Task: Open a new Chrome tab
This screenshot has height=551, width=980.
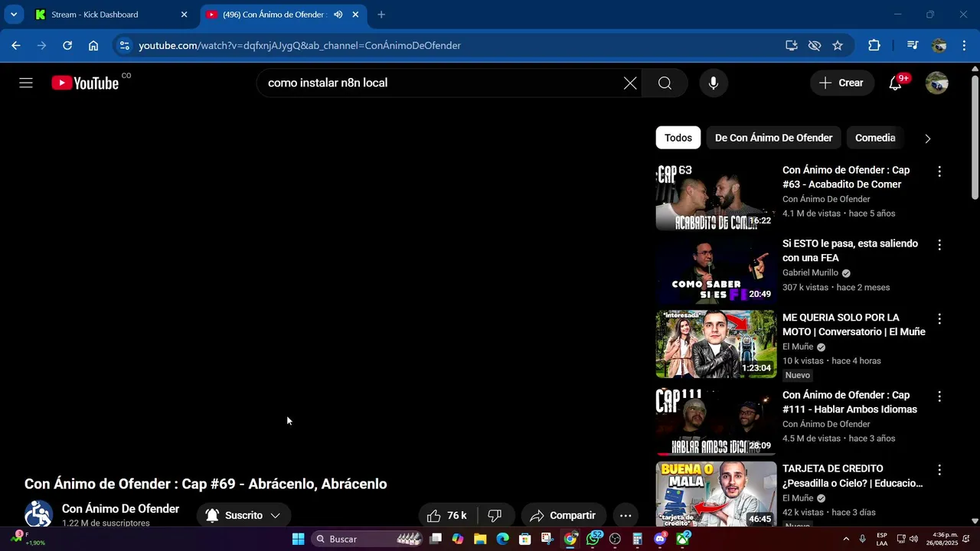Action: pyautogui.click(x=381, y=15)
